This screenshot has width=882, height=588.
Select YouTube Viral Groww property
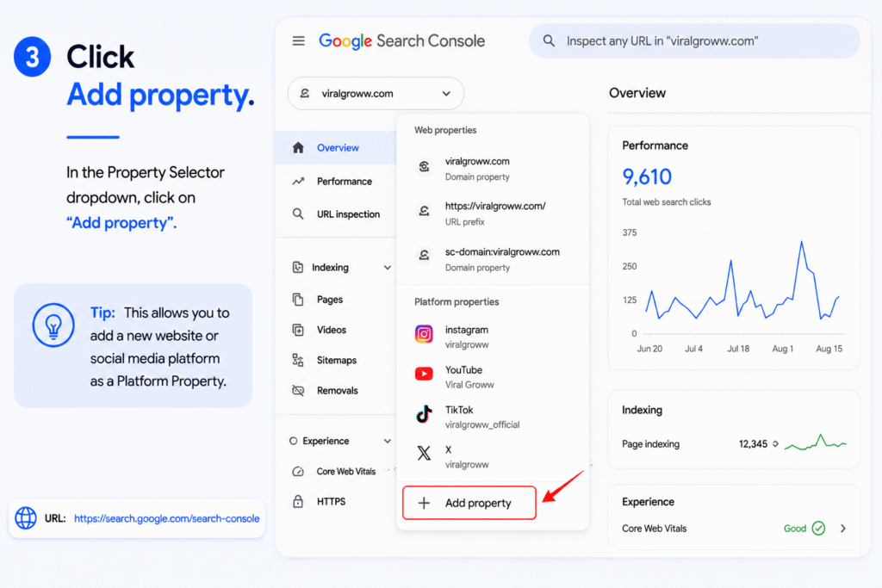coord(493,376)
